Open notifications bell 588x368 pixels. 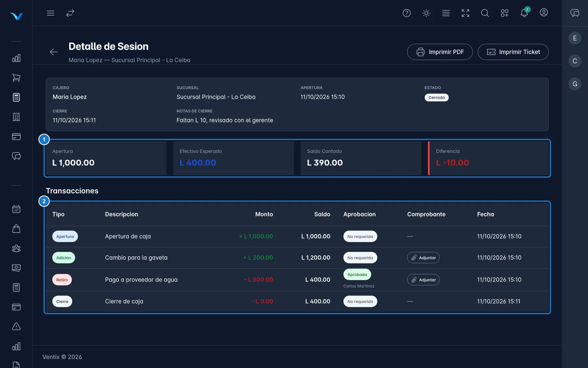tap(524, 13)
